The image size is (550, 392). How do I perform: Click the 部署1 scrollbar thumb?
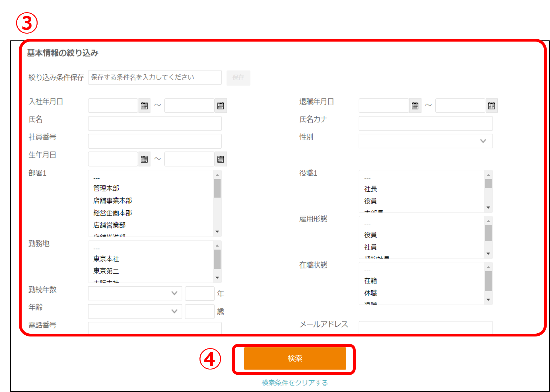click(x=217, y=188)
